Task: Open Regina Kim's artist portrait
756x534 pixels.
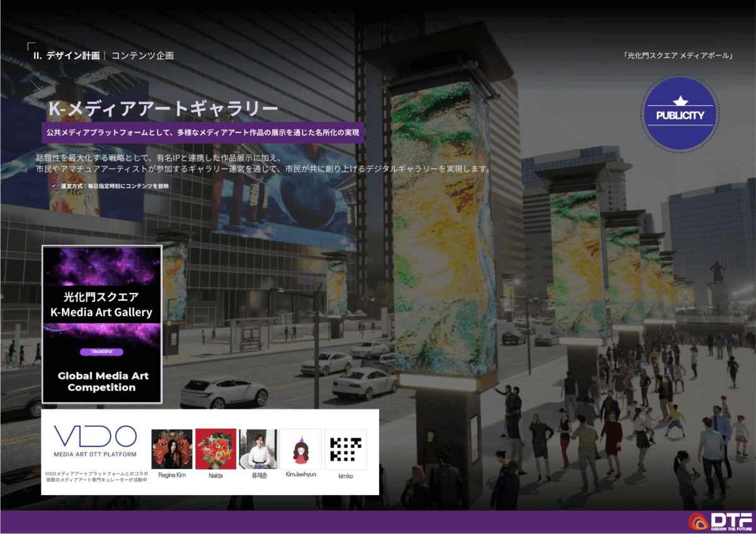Action: (171, 449)
